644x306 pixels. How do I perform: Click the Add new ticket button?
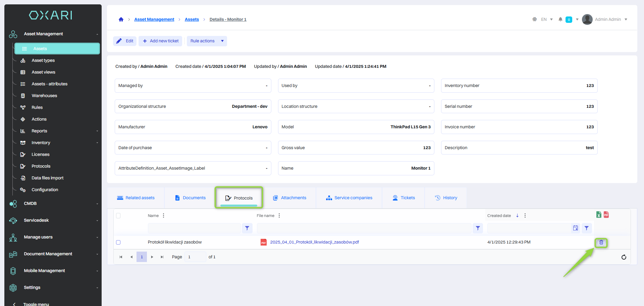[x=160, y=41]
